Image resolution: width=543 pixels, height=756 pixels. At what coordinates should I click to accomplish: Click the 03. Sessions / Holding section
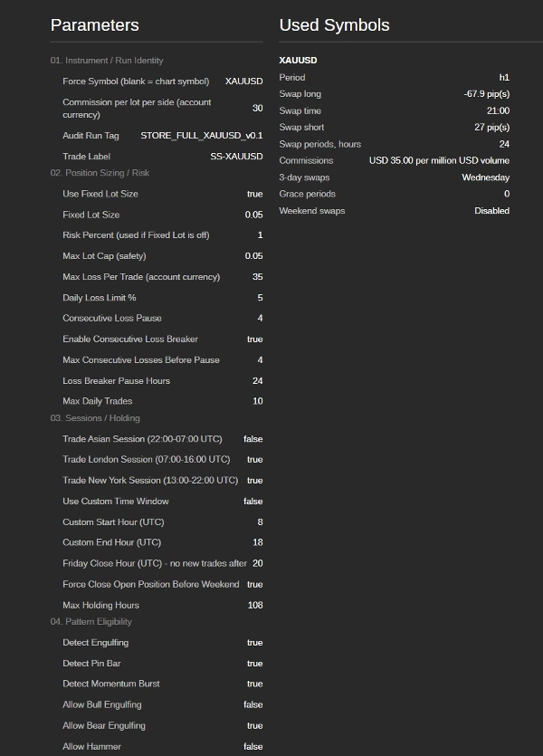coord(95,418)
